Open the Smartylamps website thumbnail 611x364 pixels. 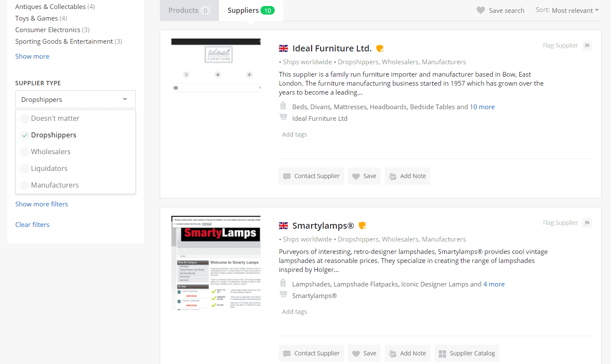pos(216,263)
